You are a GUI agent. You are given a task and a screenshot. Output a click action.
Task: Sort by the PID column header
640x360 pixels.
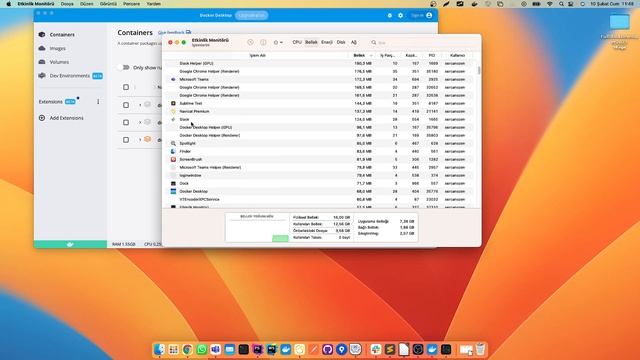click(431, 56)
